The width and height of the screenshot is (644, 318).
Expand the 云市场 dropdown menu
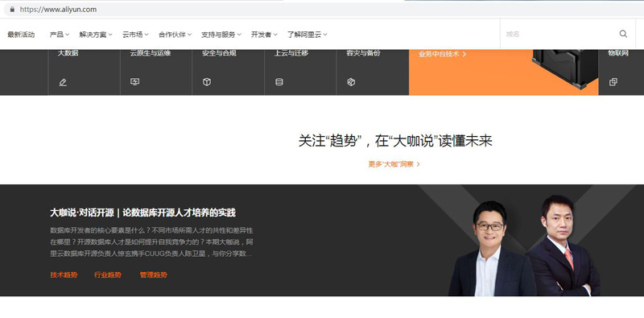click(x=135, y=35)
